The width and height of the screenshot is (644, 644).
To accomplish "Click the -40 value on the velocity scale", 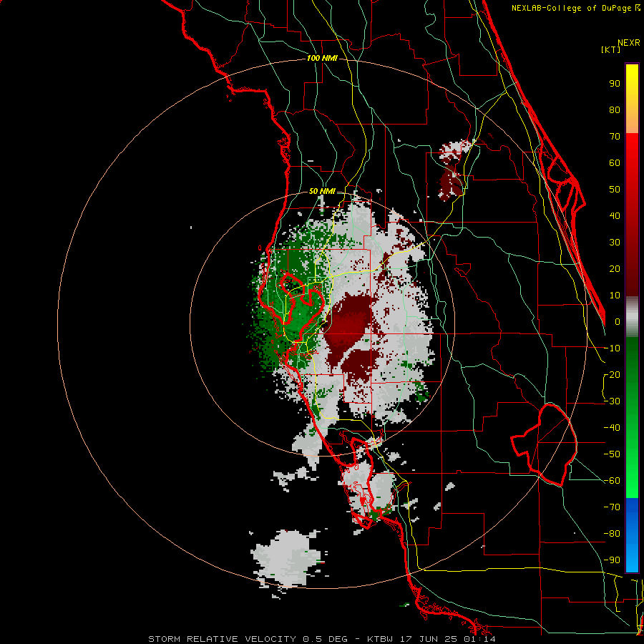I will click(x=612, y=428).
